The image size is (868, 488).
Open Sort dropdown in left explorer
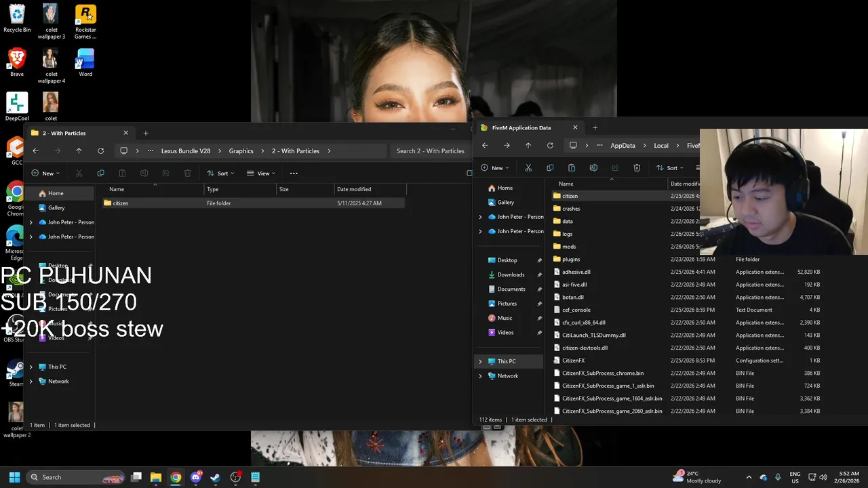pyautogui.click(x=220, y=173)
